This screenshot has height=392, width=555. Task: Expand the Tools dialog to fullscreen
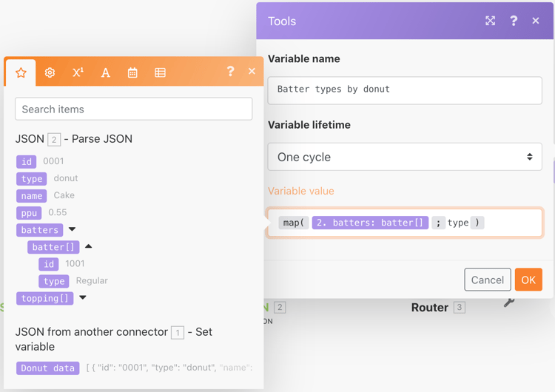tap(490, 21)
